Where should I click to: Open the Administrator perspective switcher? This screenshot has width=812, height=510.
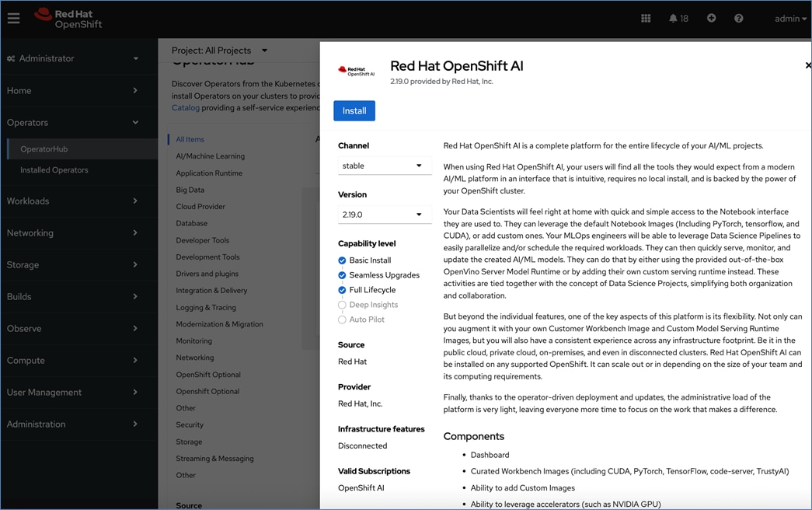tap(73, 58)
